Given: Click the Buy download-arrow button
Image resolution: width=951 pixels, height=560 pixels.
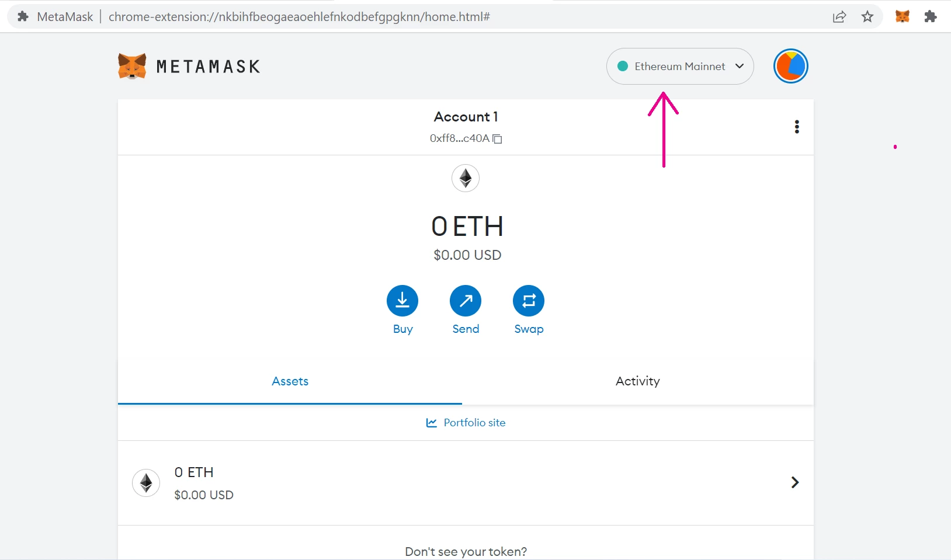Looking at the screenshot, I should click(402, 301).
